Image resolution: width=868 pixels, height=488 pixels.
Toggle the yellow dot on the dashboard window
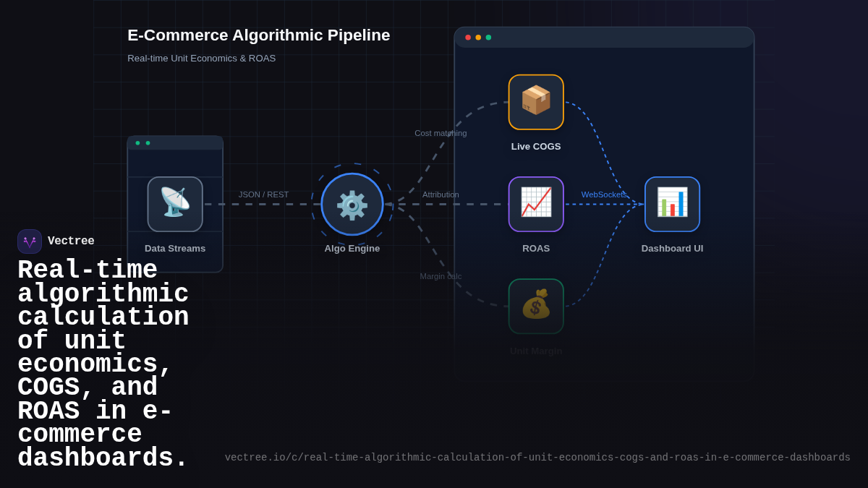pyautogui.click(x=478, y=37)
